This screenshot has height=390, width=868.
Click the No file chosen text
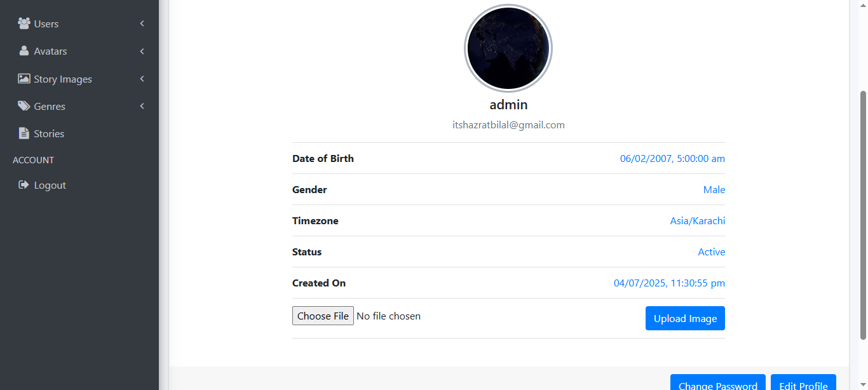[389, 316]
